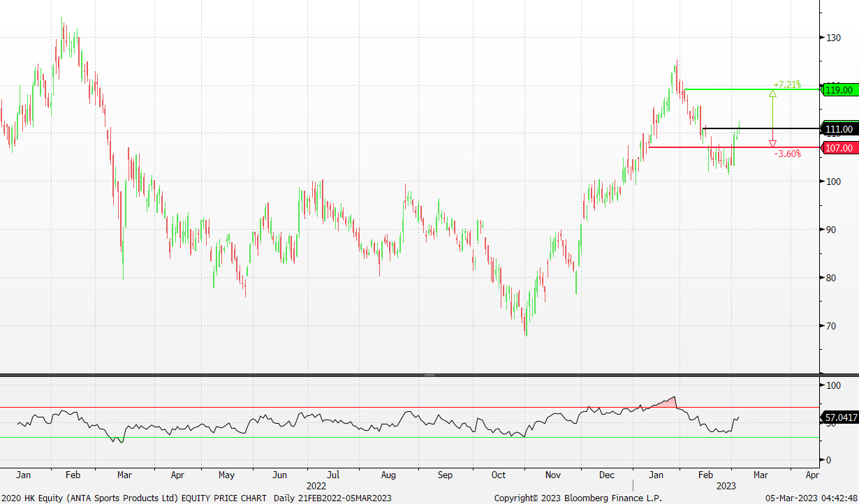
Task: Click the Jun label on the date axis
Action: point(279,475)
